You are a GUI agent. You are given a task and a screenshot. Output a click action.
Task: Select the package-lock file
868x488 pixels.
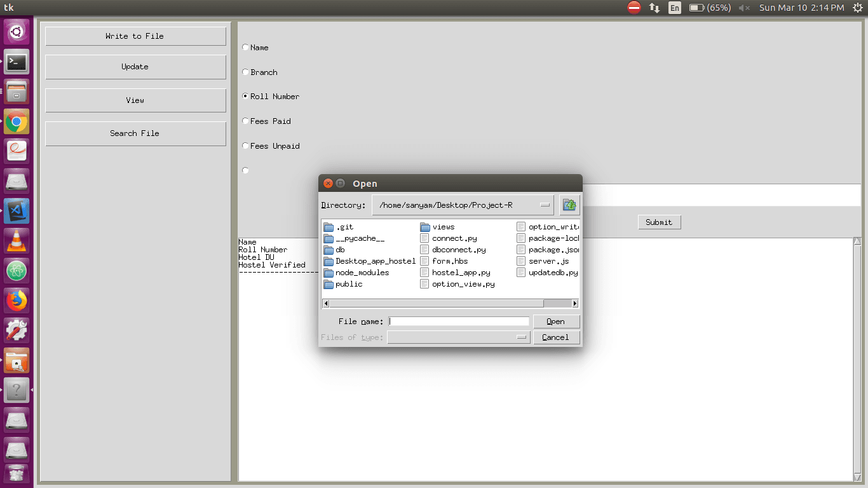click(x=548, y=238)
